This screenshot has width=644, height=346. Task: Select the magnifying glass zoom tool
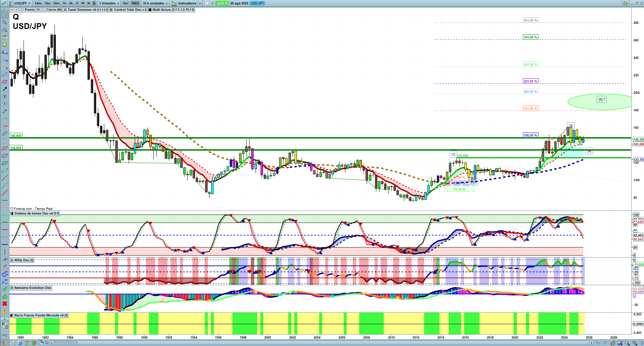[x=4, y=23]
